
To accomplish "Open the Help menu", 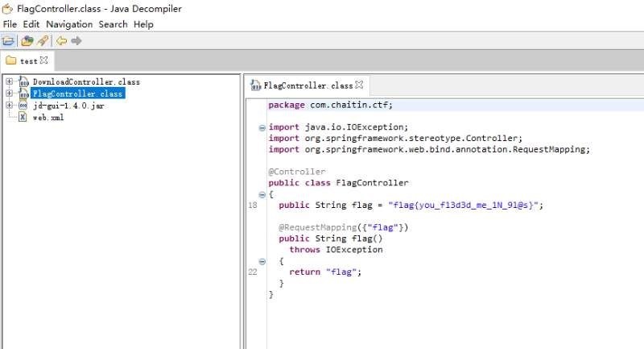I will click(x=143, y=24).
